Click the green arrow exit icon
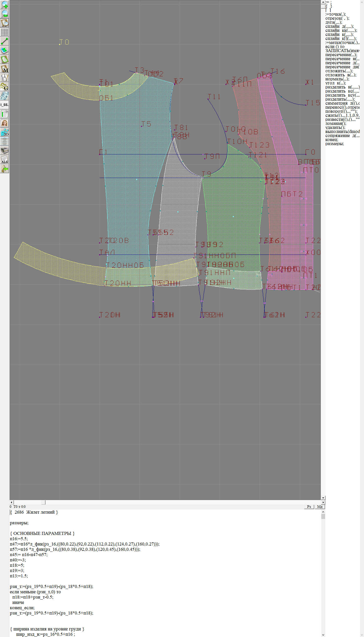The width and height of the screenshot is (364, 637). [5, 169]
